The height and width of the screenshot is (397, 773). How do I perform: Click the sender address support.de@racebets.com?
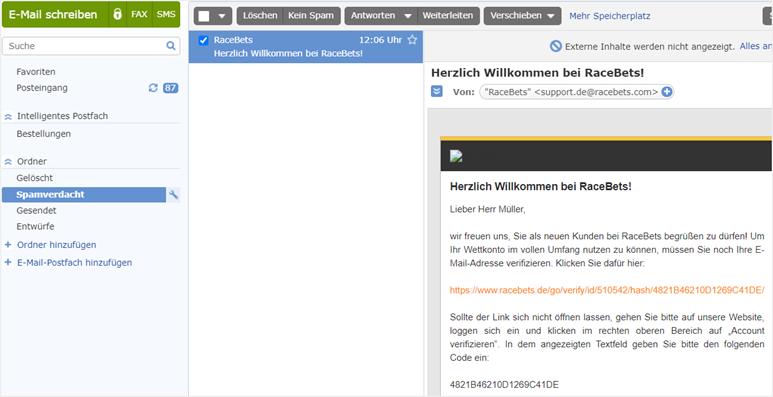tap(597, 92)
